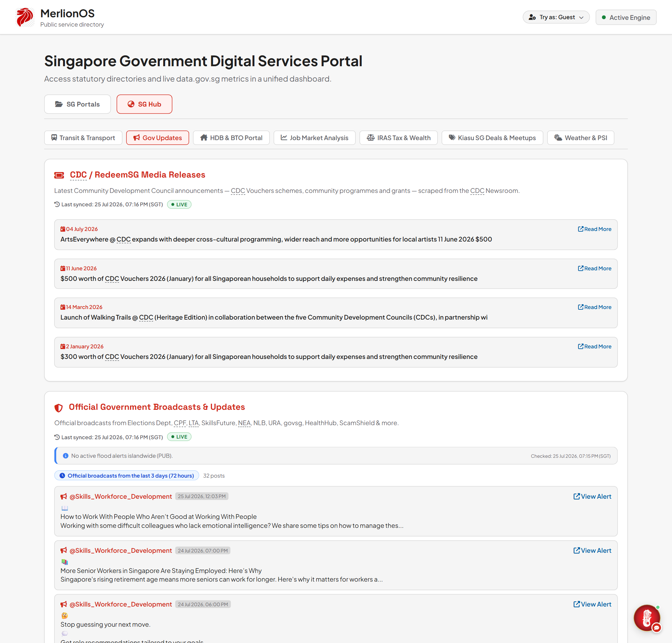Open Read More for 2 January 2026 release
672x643 pixels.
click(595, 346)
